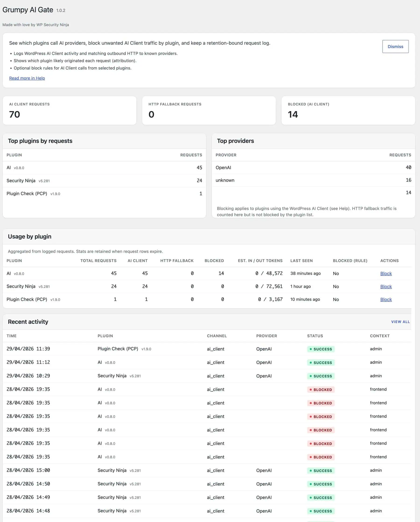
Task: Click token value 0 / 3,167
Action: [x=270, y=299]
